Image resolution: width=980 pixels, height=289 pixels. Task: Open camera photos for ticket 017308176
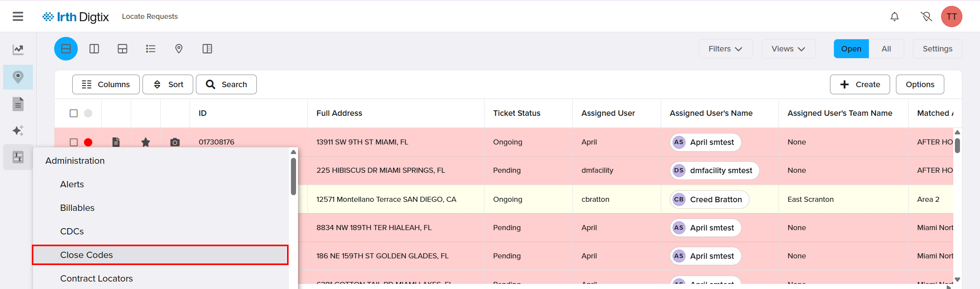coord(175,142)
